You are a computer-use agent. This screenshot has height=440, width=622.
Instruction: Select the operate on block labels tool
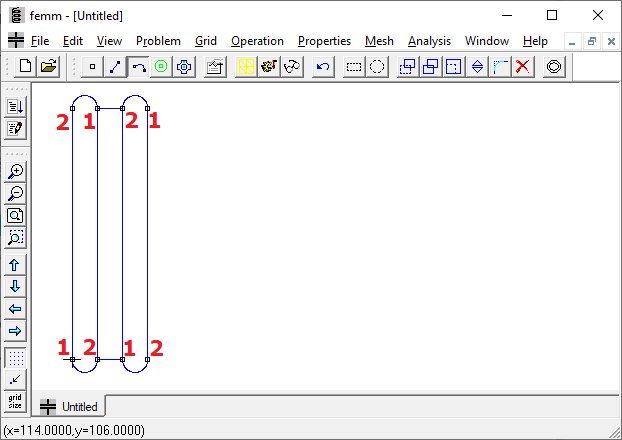point(161,67)
